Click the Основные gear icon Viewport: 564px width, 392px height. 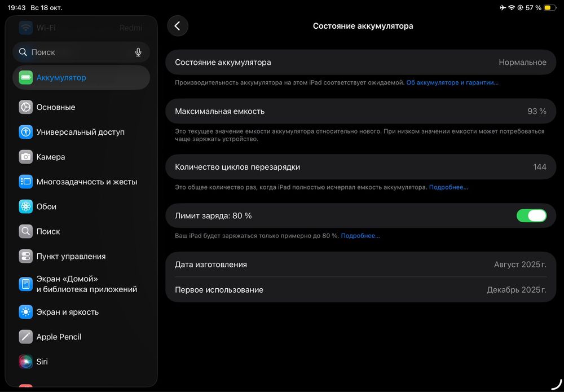coord(25,107)
